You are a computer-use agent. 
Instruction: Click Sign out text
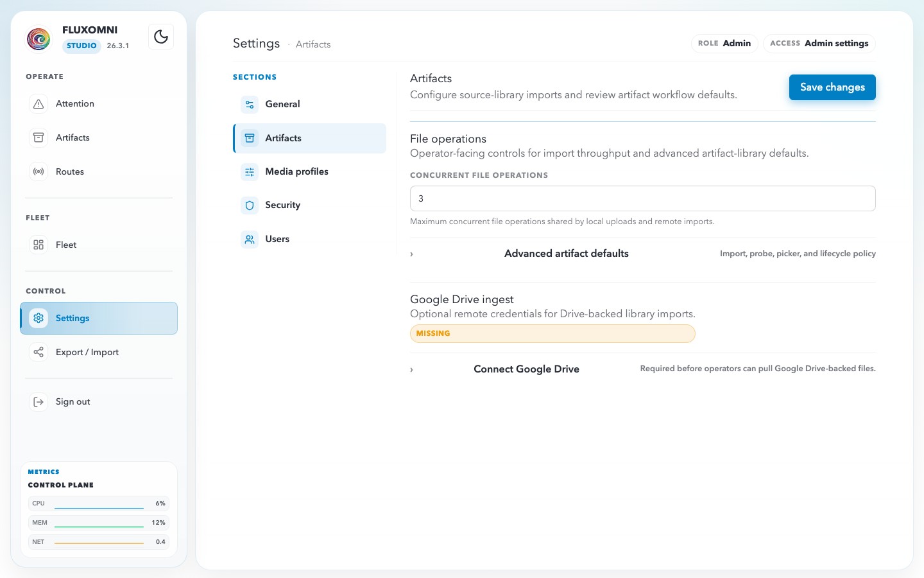click(73, 402)
